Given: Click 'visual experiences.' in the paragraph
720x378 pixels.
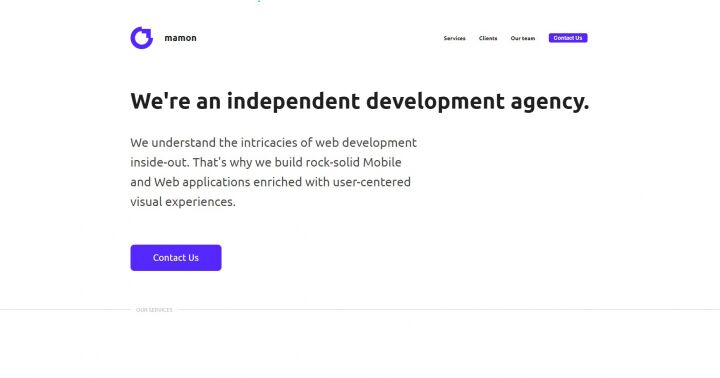Looking at the screenshot, I should pyautogui.click(x=183, y=202).
